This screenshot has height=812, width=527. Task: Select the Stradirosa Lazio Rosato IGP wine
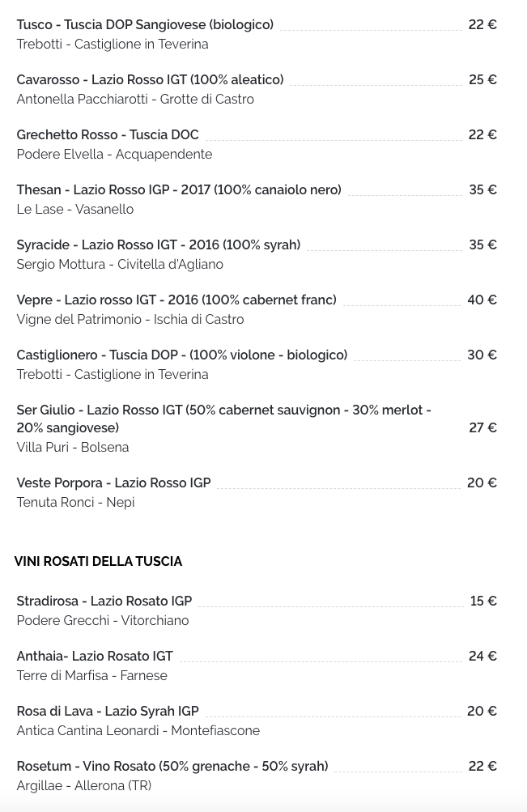[104, 602]
